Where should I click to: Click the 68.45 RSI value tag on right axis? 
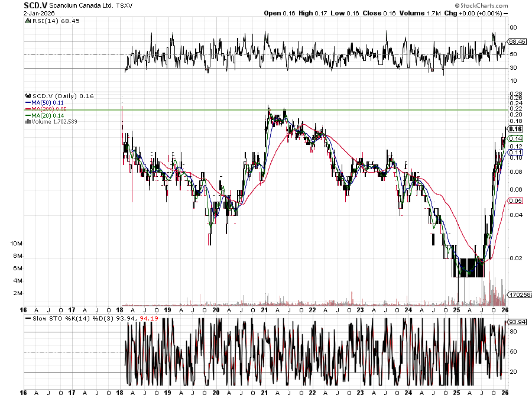click(517, 41)
